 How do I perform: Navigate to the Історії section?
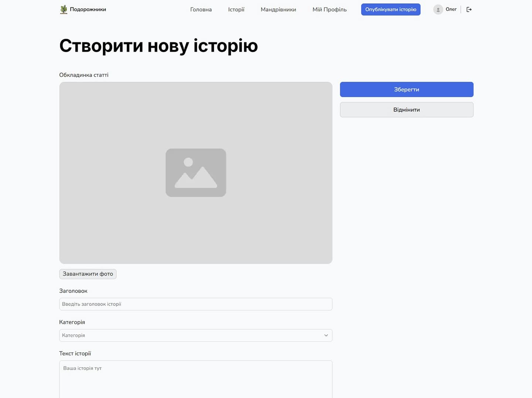236,9
